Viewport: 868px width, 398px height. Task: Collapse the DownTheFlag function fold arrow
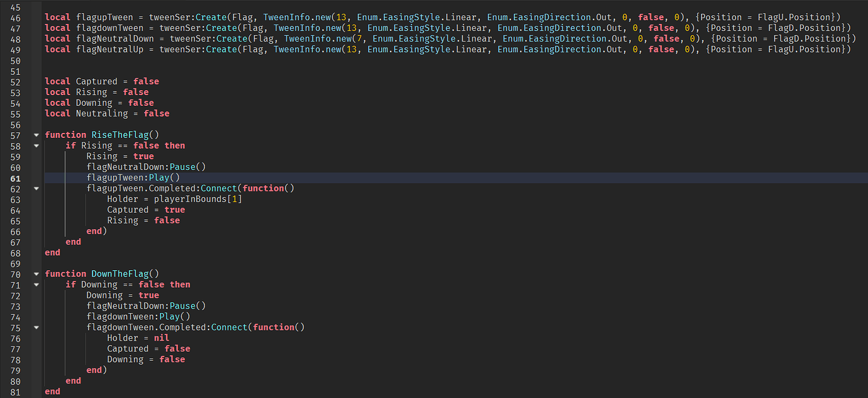click(x=36, y=274)
